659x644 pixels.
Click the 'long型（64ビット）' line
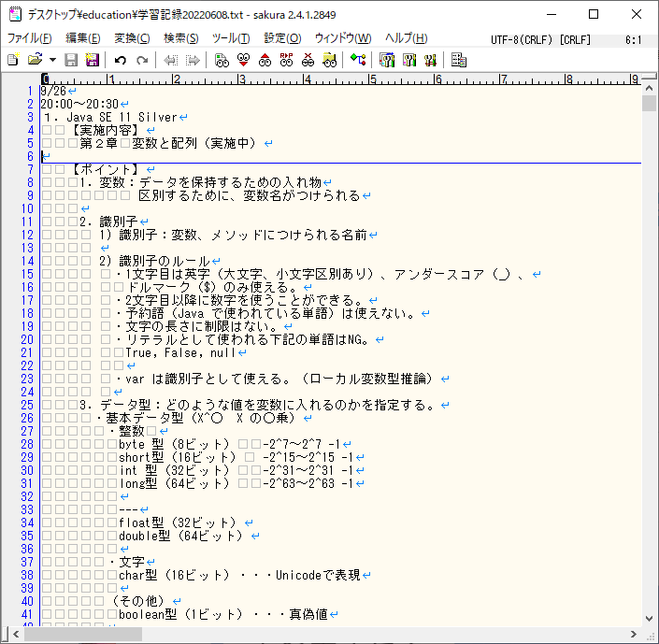(174, 483)
